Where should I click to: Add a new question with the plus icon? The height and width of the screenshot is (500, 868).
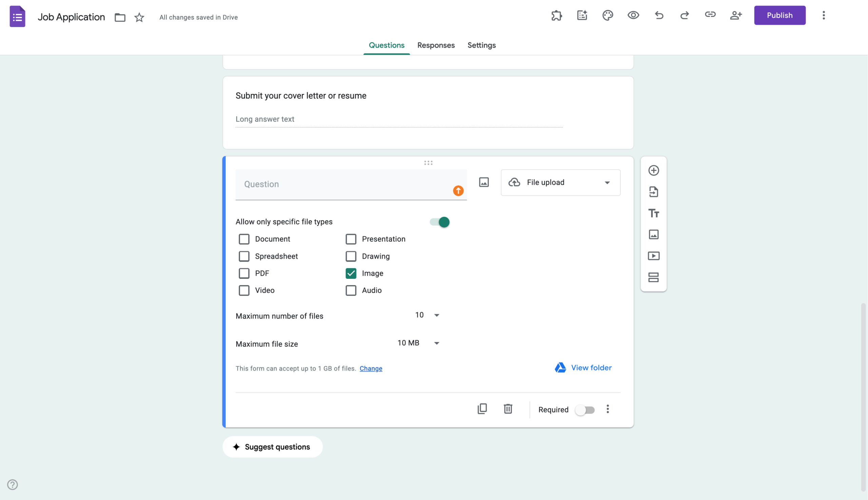(653, 170)
